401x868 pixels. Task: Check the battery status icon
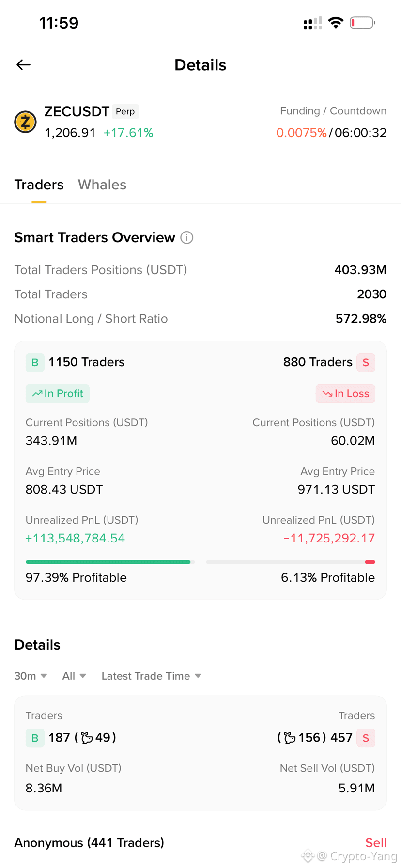(362, 23)
